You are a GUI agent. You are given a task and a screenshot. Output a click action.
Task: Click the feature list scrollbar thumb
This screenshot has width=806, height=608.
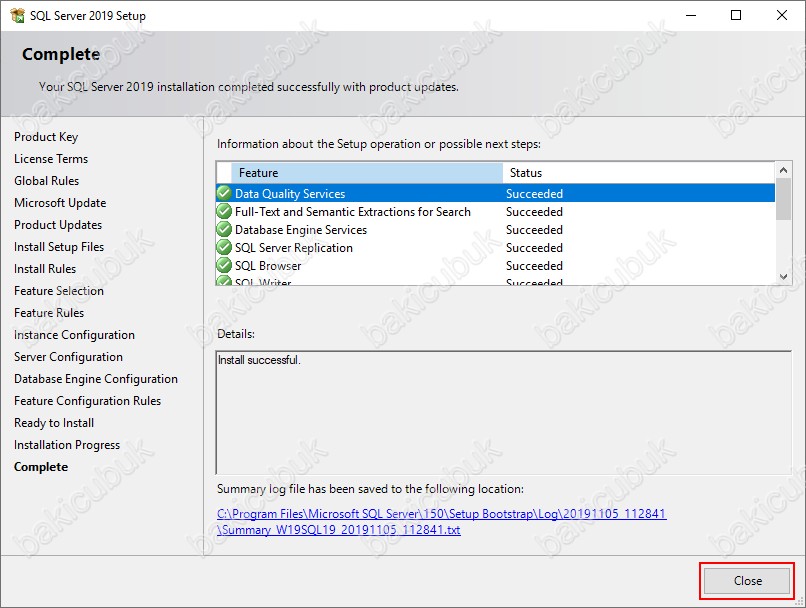point(783,199)
